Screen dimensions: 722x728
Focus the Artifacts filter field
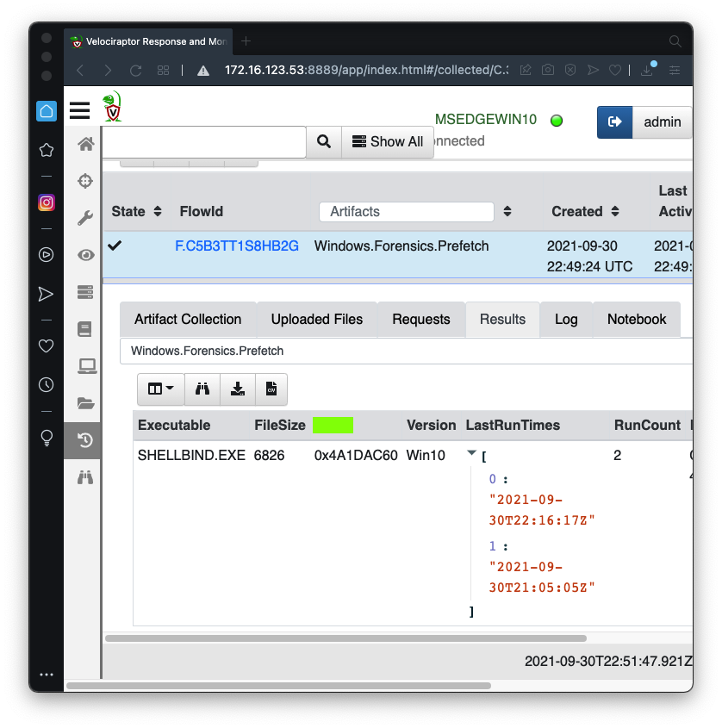coord(407,212)
